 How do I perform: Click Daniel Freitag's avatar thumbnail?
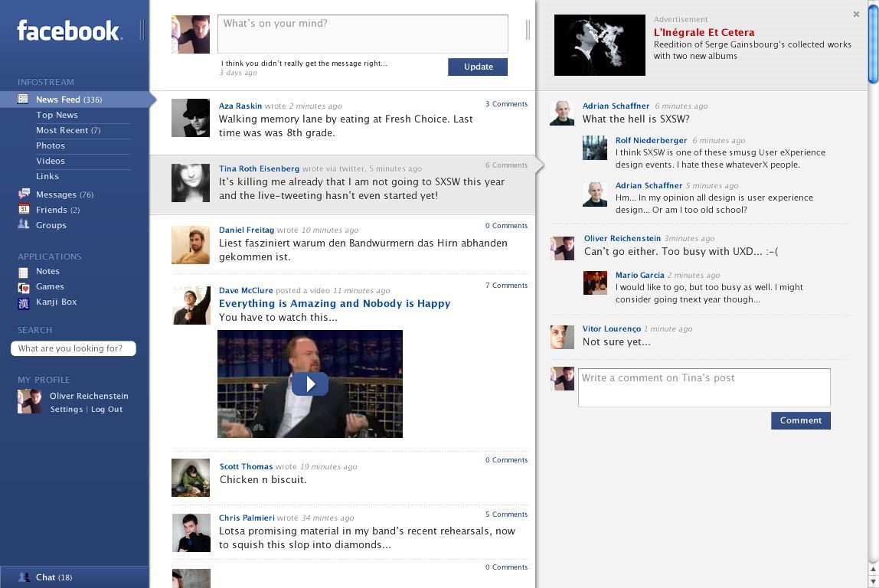click(191, 245)
